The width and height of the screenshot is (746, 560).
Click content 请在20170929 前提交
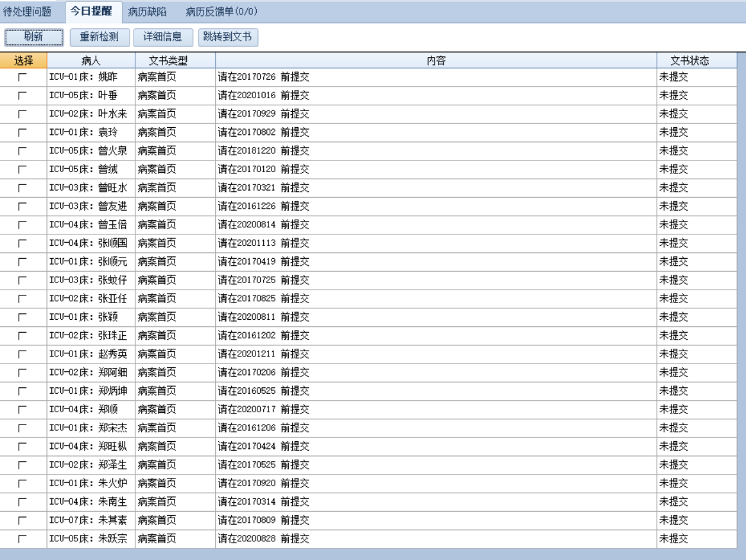tap(264, 114)
